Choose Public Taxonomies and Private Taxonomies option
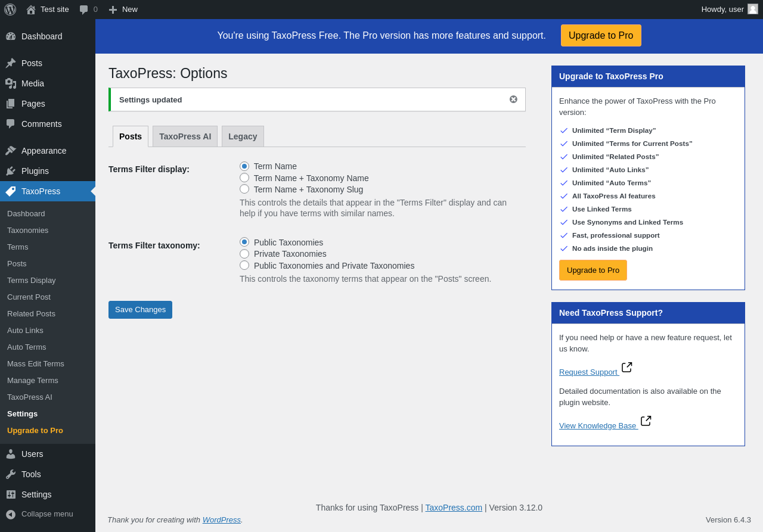The width and height of the screenshot is (763, 532). click(244, 265)
